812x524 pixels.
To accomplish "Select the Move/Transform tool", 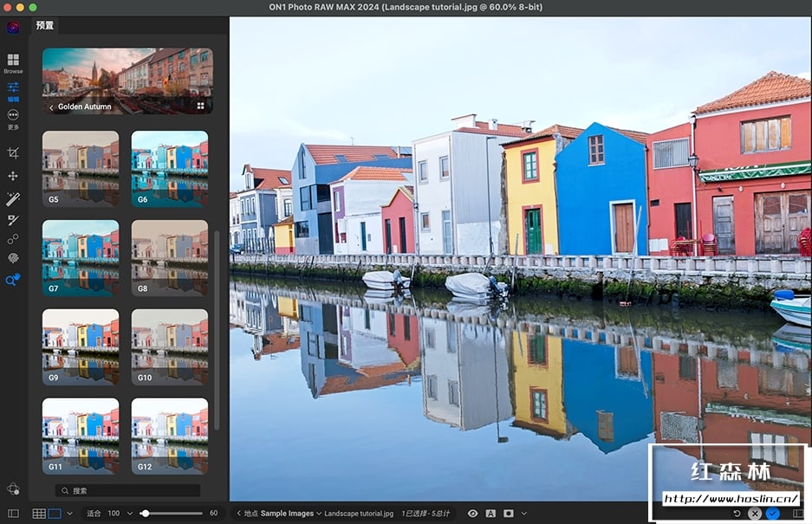I will (x=13, y=176).
